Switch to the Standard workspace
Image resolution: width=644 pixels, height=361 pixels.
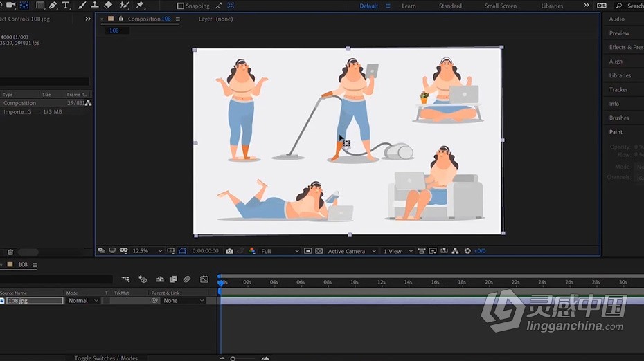450,6
